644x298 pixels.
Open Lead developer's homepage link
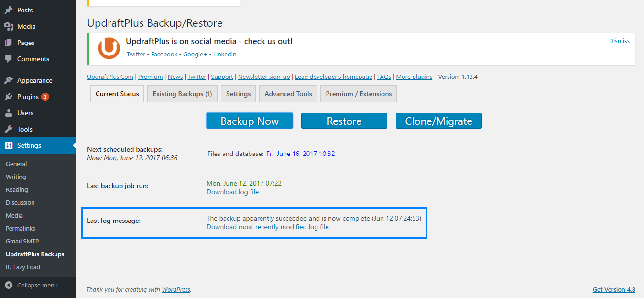point(334,77)
